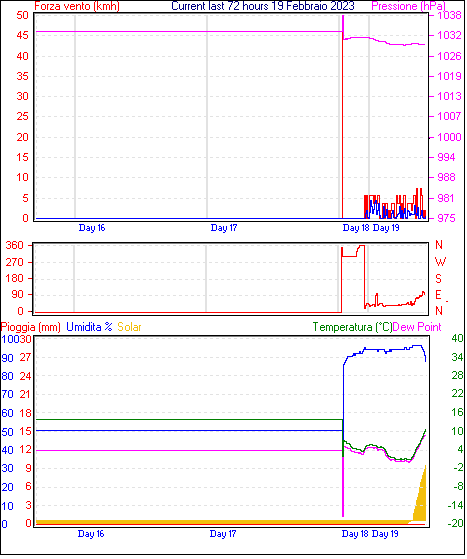Select the 1038 pressure axis value
Viewport: 467px width, 559px height.
[x=449, y=15]
